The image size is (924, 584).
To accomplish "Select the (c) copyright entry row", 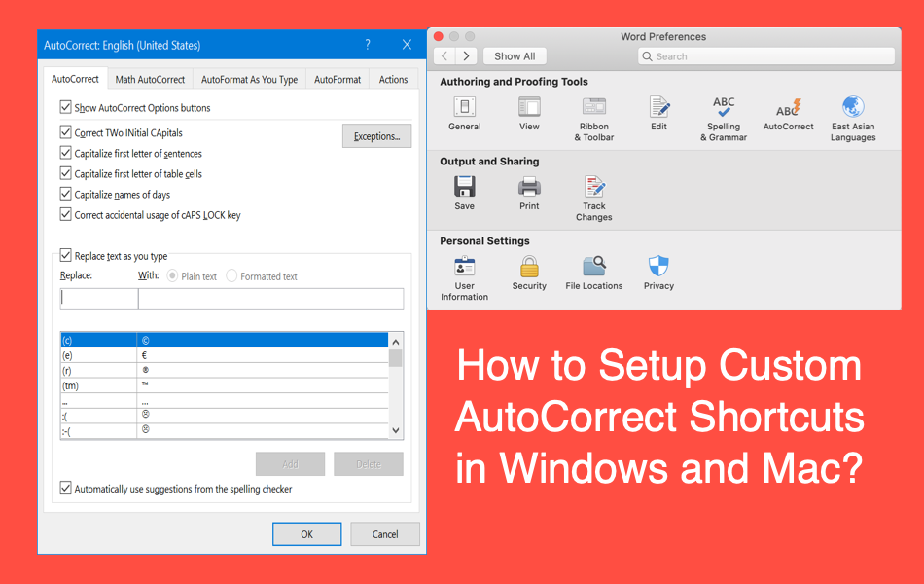I will [x=224, y=341].
